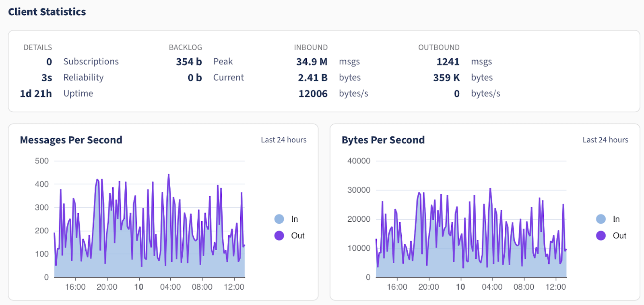
Task: Open the Last 24 hours range on Bytes chart
Action: (x=605, y=140)
